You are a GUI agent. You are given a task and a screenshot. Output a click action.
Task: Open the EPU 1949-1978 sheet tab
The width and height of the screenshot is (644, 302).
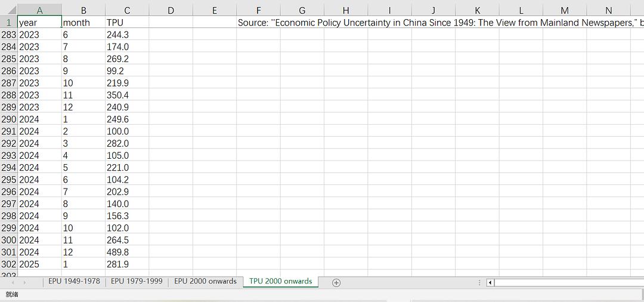(x=74, y=282)
